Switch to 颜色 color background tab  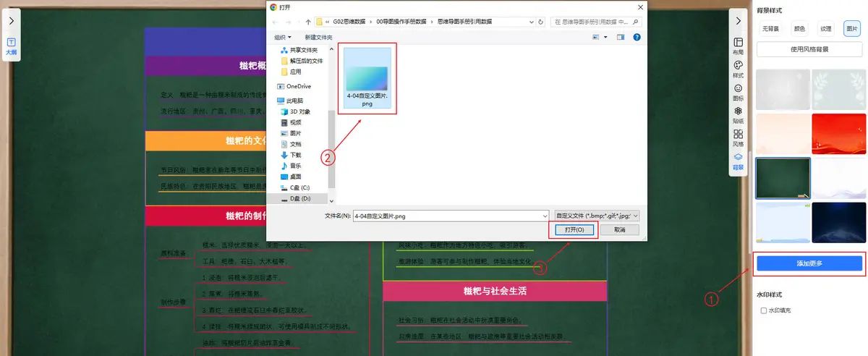tap(799, 29)
